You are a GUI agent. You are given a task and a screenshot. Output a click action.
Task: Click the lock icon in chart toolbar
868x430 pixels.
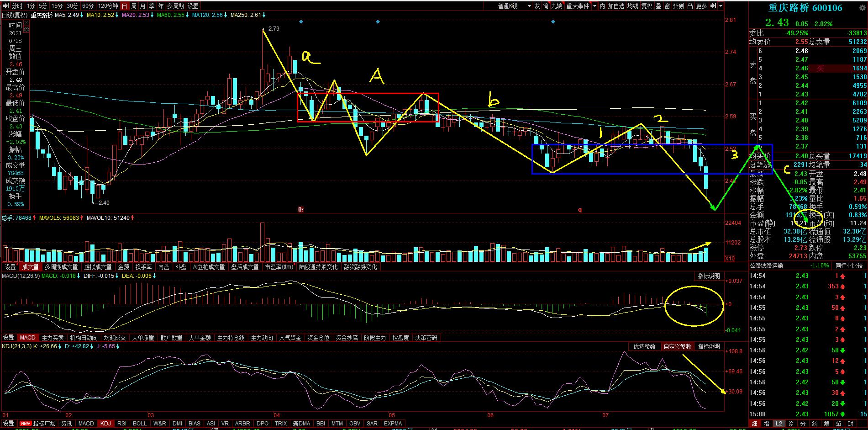(x=690, y=6)
